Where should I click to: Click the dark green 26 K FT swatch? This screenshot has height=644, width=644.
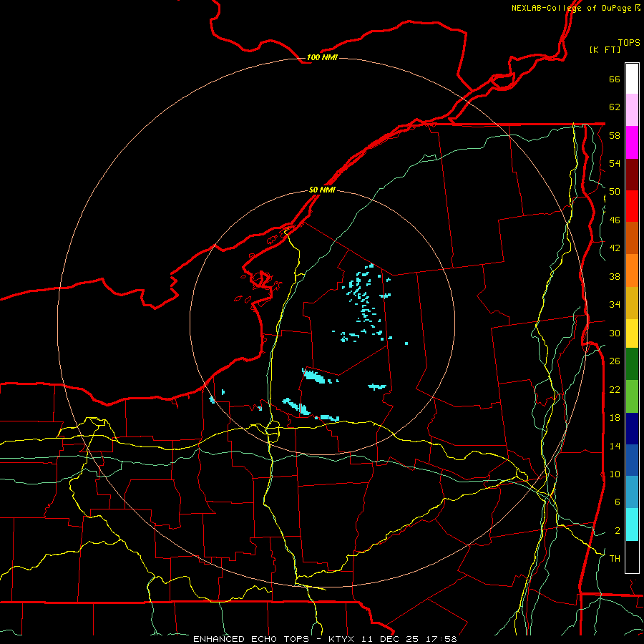point(632,364)
